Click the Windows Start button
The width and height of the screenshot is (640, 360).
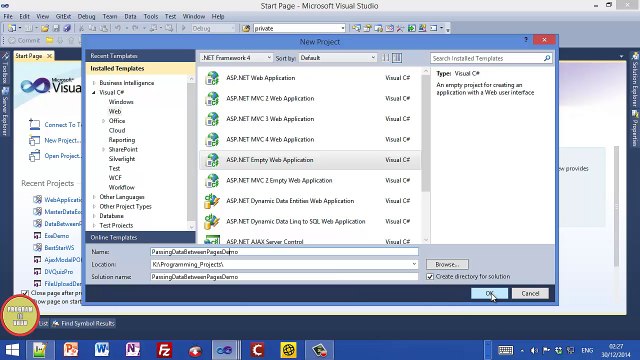coord(12,350)
